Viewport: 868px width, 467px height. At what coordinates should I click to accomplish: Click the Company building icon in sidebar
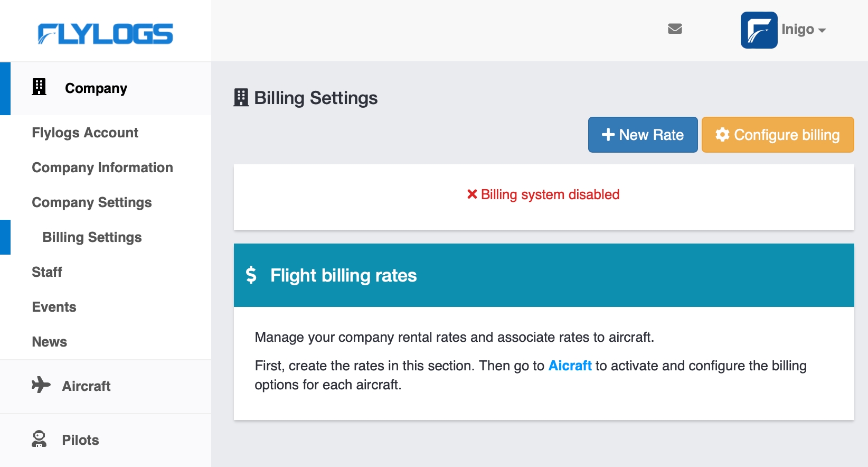click(x=39, y=87)
